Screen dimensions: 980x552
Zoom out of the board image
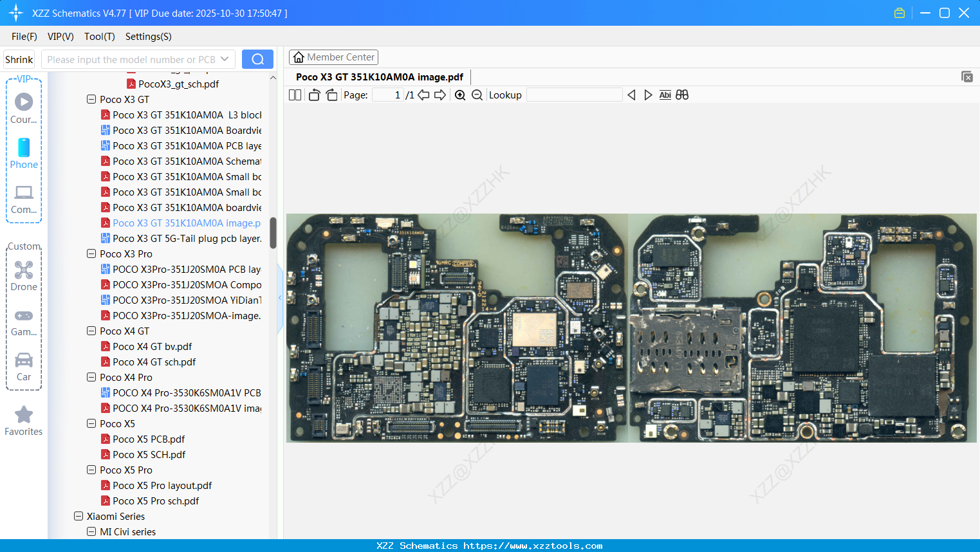477,95
